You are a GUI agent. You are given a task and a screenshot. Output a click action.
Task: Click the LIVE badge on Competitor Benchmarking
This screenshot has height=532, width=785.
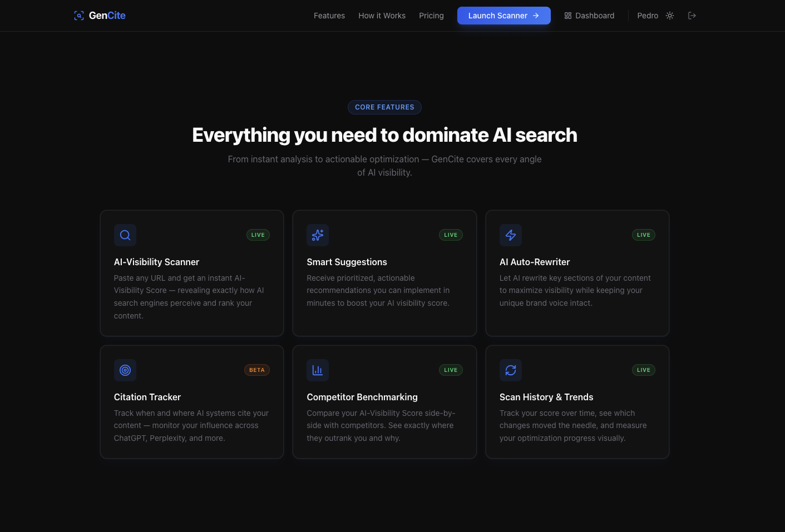(451, 370)
